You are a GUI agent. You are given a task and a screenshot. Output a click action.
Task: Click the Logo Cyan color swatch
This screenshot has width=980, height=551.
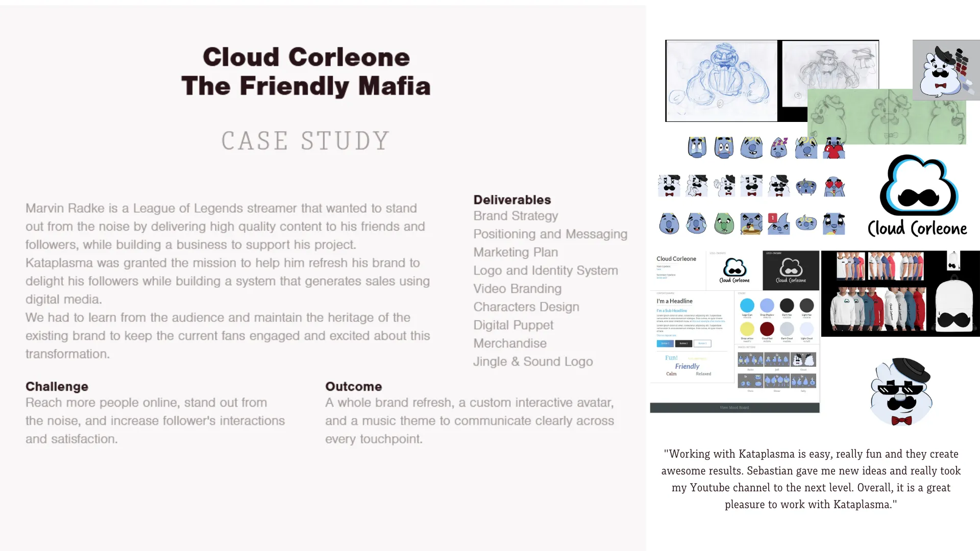pos(747,306)
